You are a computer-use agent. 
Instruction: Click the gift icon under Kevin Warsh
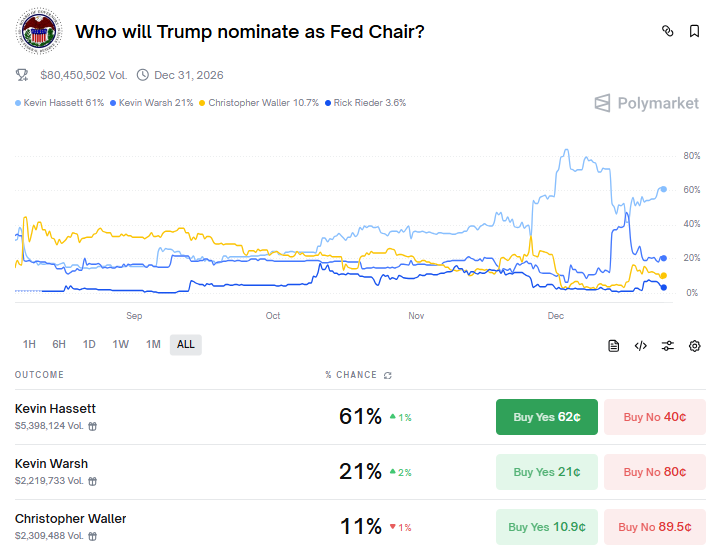93,481
